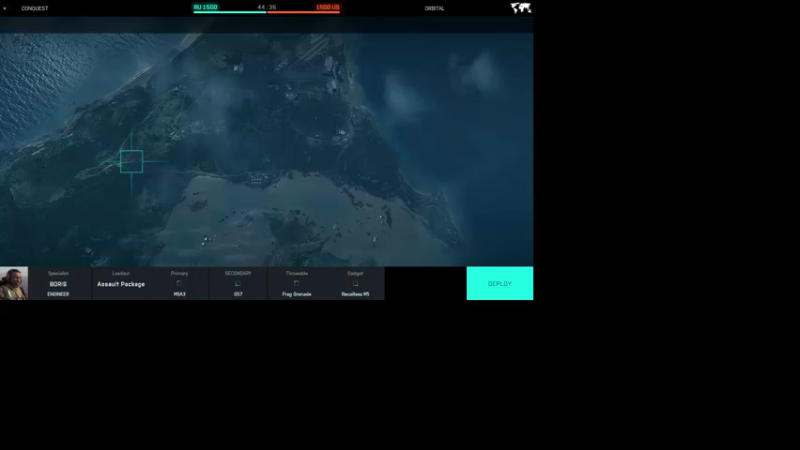Click the SECONDARY heading
Image resolution: width=800 pixels, height=450 pixels.
tap(238, 273)
